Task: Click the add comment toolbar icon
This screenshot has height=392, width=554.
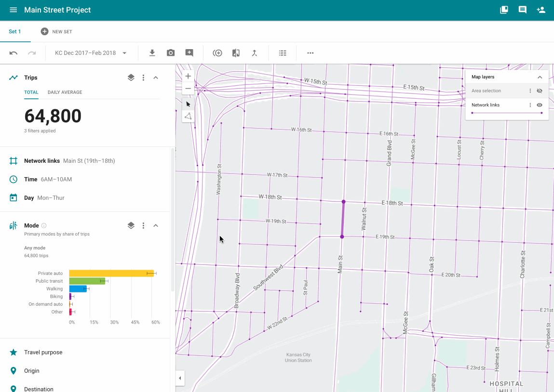Action: (x=189, y=53)
